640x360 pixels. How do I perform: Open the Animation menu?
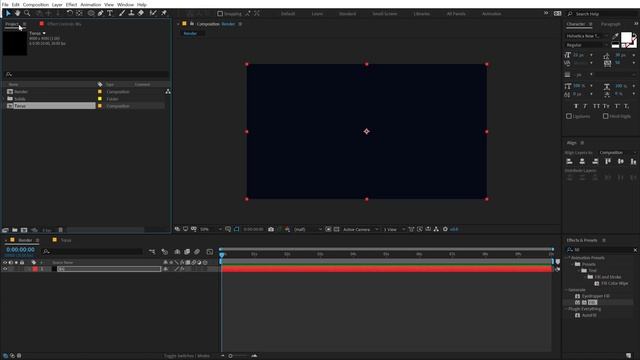point(91,4)
